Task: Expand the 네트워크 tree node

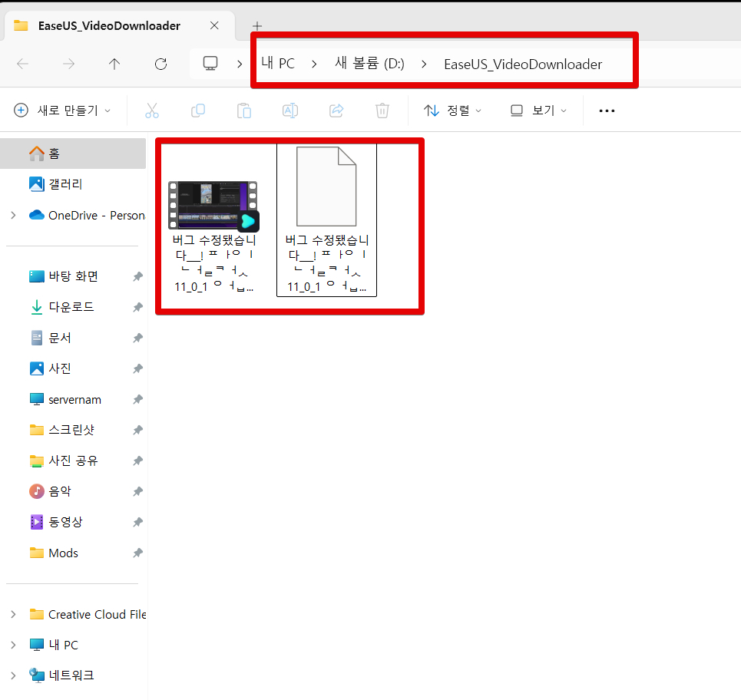Action: (x=13, y=675)
